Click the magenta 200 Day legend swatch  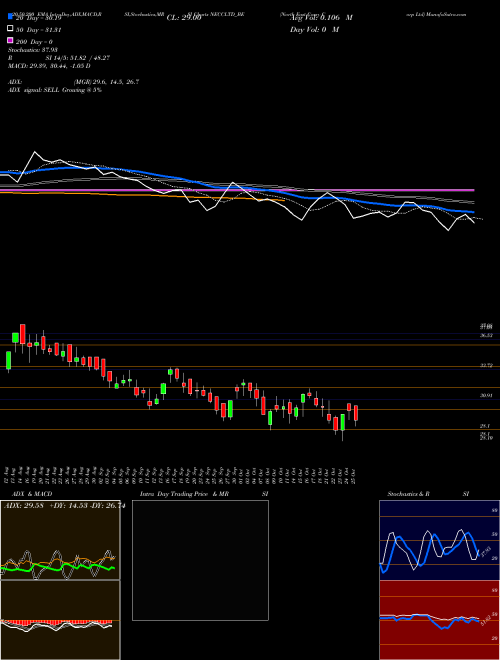coord(11,40)
